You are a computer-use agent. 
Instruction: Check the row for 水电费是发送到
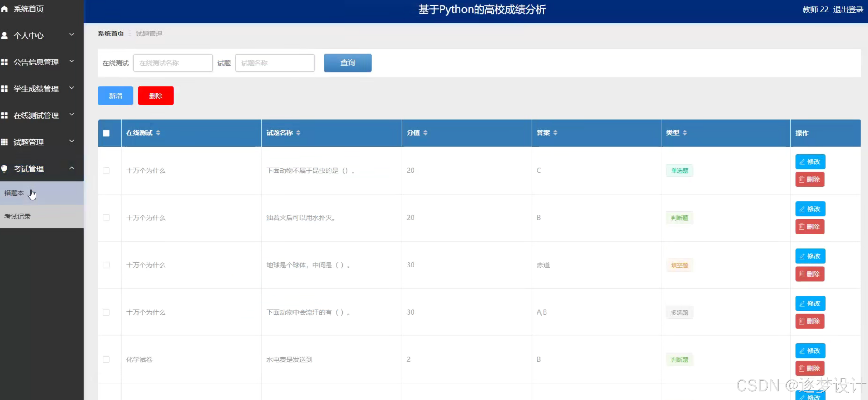(106, 359)
